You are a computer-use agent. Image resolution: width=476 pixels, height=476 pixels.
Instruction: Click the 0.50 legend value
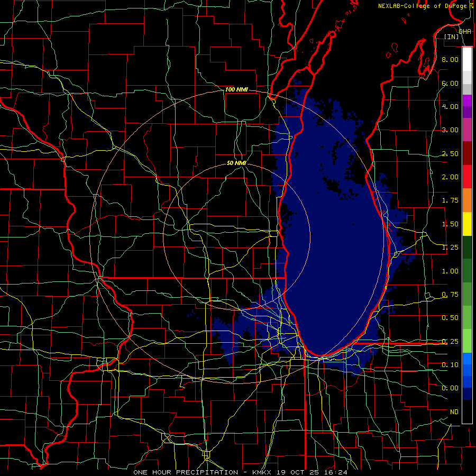click(450, 318)
